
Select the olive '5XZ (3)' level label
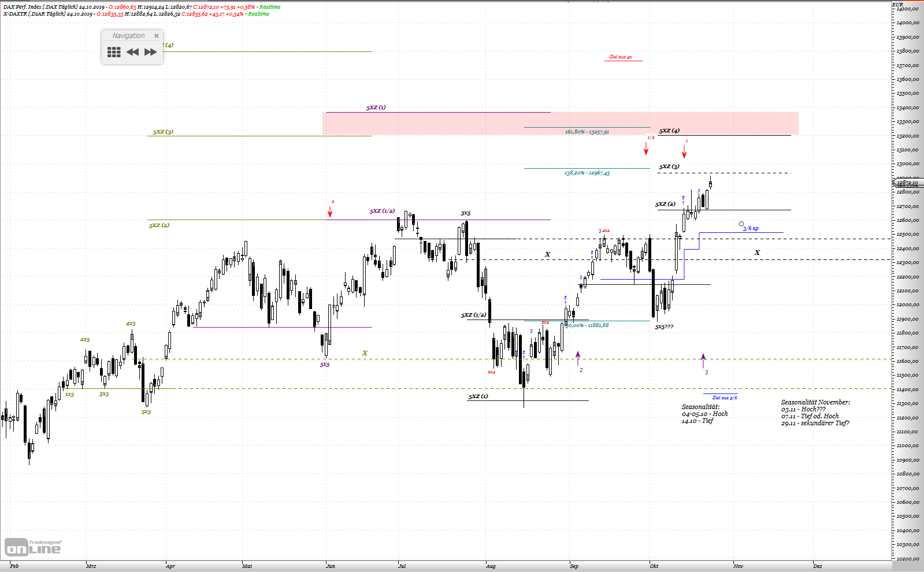[163, 132]
